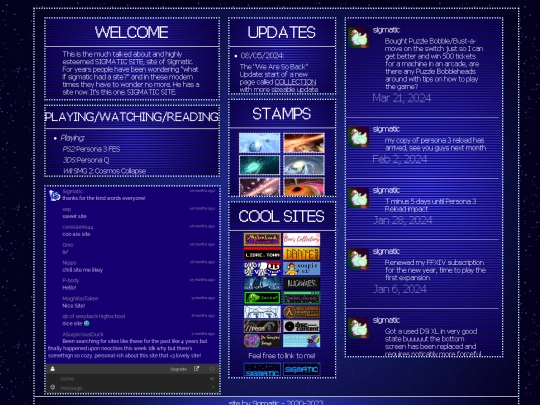The width and height of the screenshot is (540, 405).
Task: Toggle the chatbox sound speaker icon
Action: click(x=212, y=378)
